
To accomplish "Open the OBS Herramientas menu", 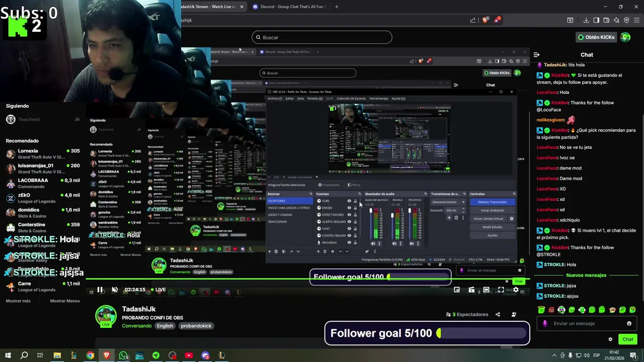I will 378,99.
